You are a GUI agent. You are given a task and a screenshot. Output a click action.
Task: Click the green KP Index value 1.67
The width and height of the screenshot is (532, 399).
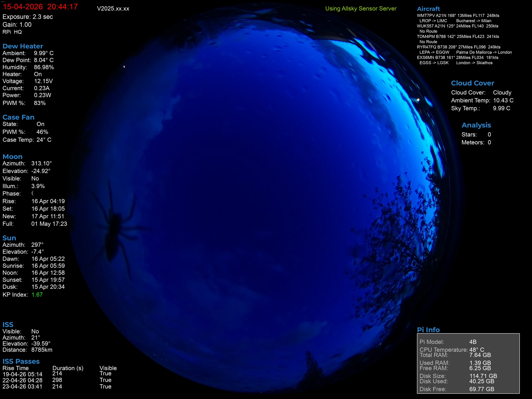[37, 295]
